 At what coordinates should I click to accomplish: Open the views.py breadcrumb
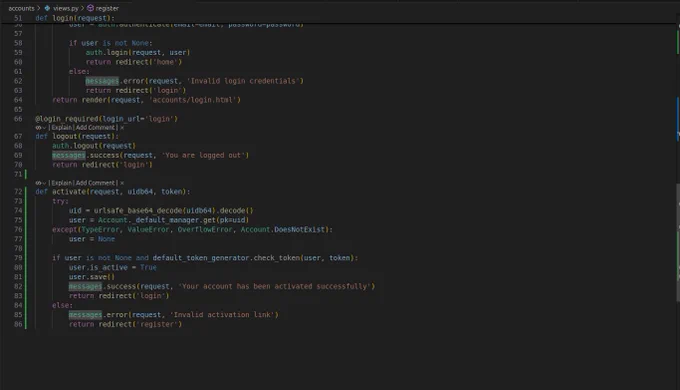(66, 8)
